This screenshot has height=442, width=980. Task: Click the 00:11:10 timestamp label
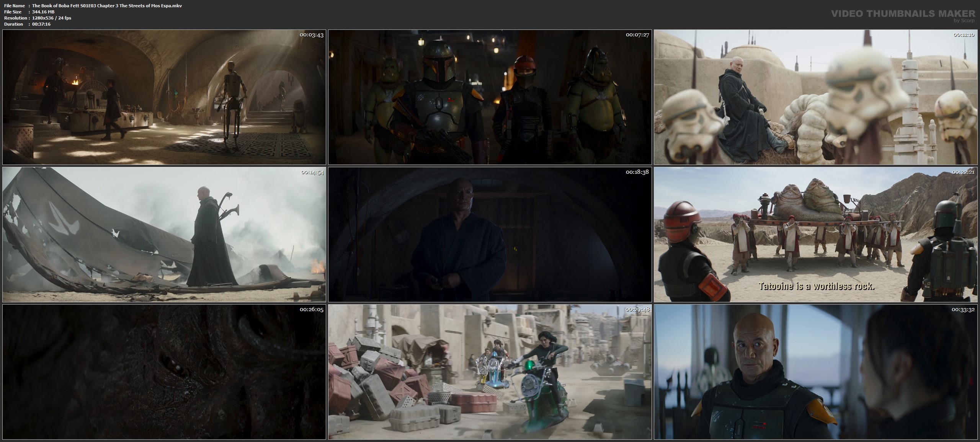[963, 35]
